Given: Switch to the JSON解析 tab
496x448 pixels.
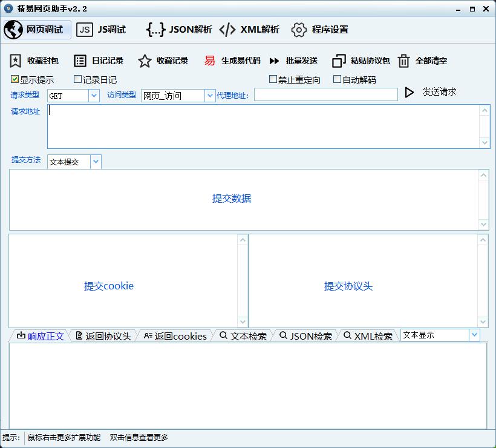Looking at the screenshot, I should click(x=180, y=30).
